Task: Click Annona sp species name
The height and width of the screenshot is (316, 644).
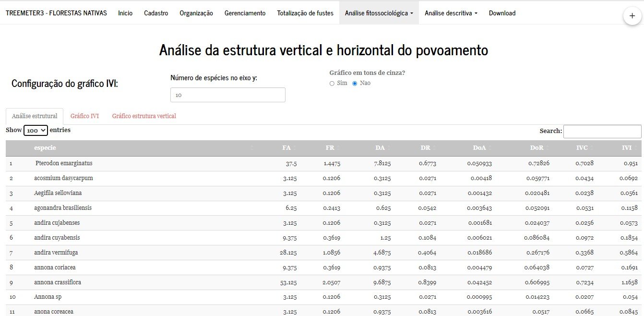Action: coord(48,297)
